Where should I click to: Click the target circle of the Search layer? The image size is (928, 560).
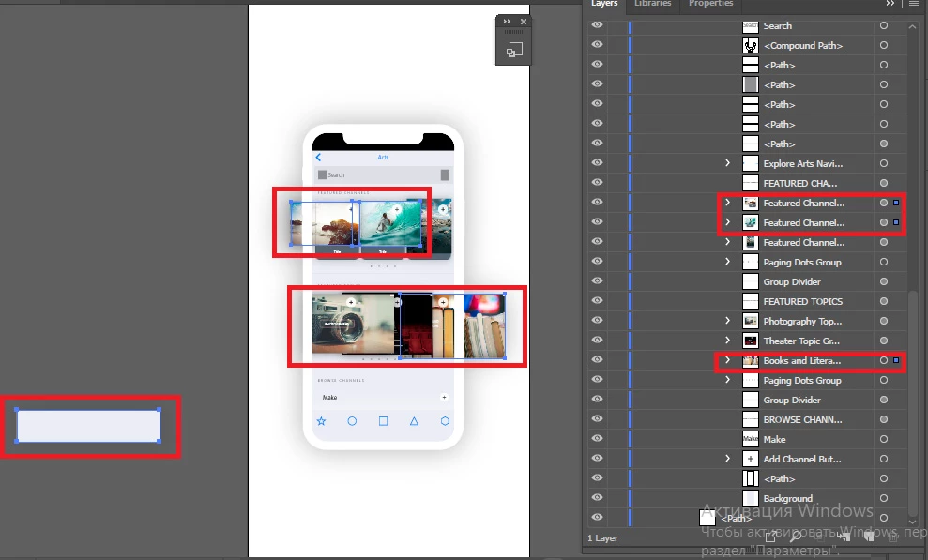(x=884, y=25)
